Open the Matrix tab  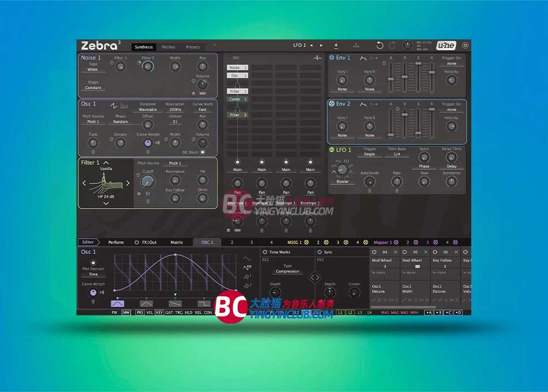click(x=176, y=242)
